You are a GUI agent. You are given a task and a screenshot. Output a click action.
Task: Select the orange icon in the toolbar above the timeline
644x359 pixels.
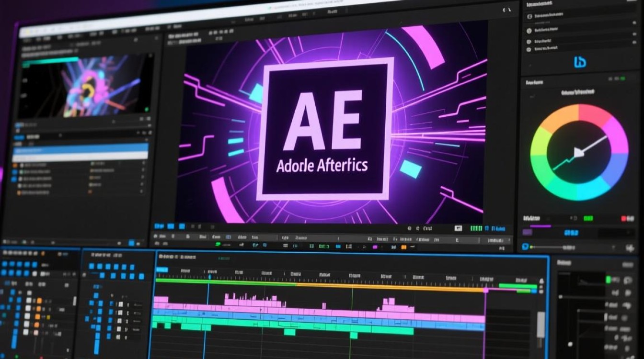click(x=403, y=247)
